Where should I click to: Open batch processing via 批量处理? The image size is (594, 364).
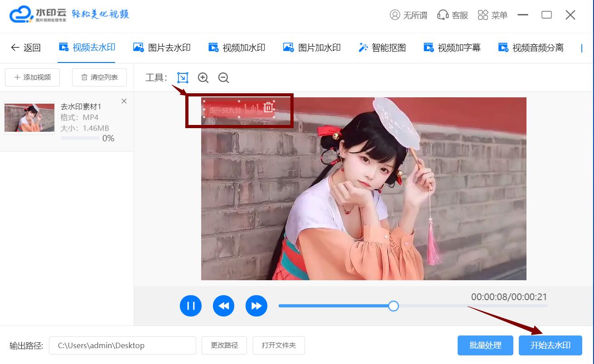(485, 345)
